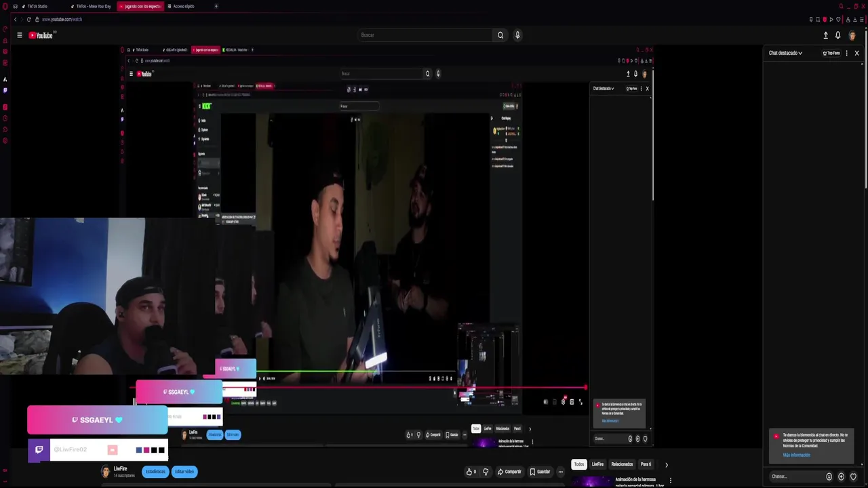Click the thumbs-down dislike button
Screen dimensions: 868x488
pyautogui.click(x=486, y=472)
